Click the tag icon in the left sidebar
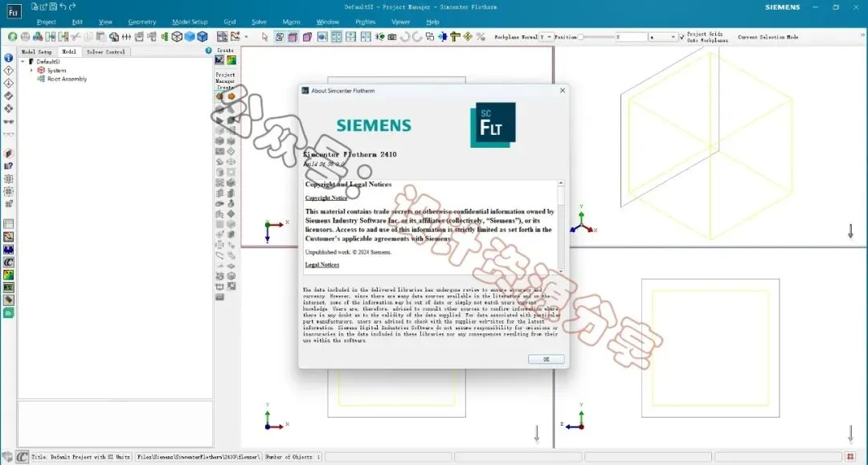This screenshot has height=465, width=868. point(8,300)
